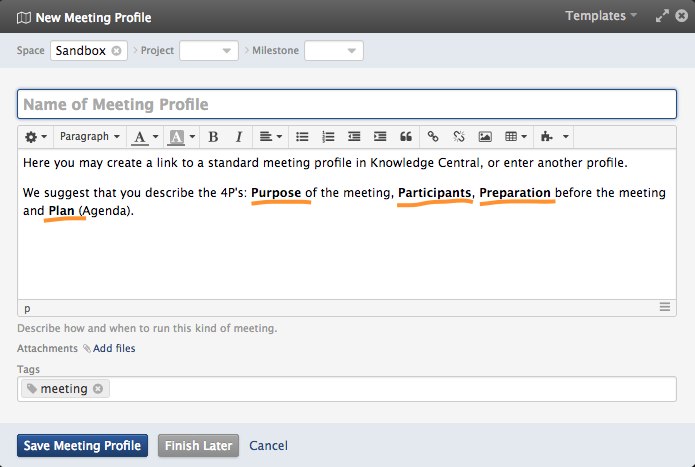
Task: Open the Paragraph style dropdown
Action: pos(90,136)
